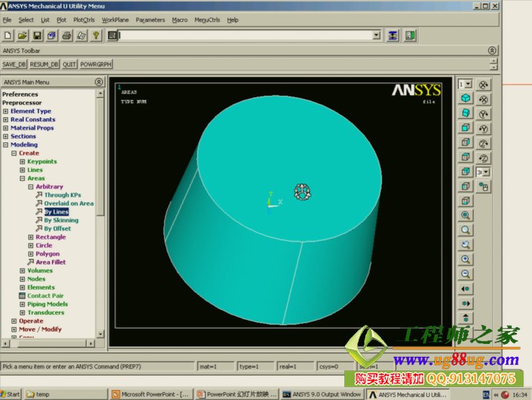Open the File menu
Image resolution: width=532 pixels, height=400 pixels.
[6, 20]
